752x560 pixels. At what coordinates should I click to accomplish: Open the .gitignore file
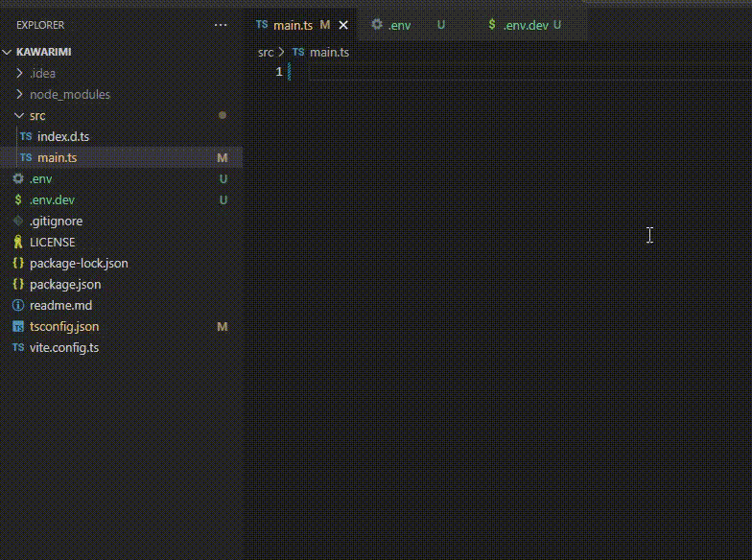pyautogui.click(x=121, y=221)
